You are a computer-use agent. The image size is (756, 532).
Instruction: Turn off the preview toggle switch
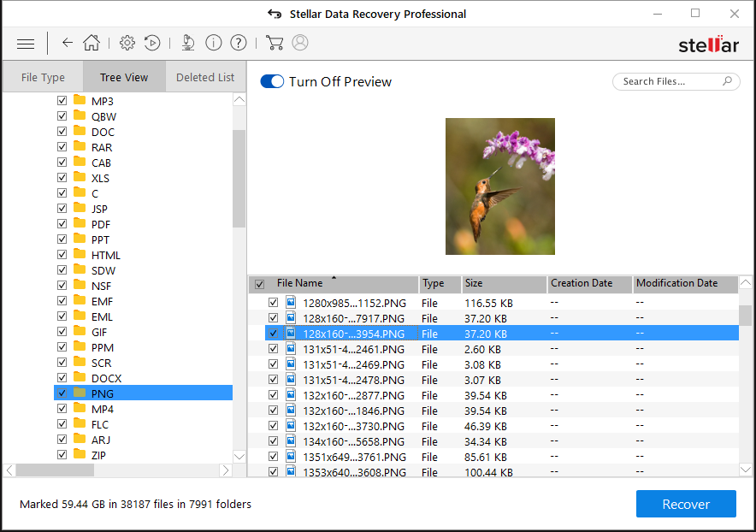tap(272, 81)
